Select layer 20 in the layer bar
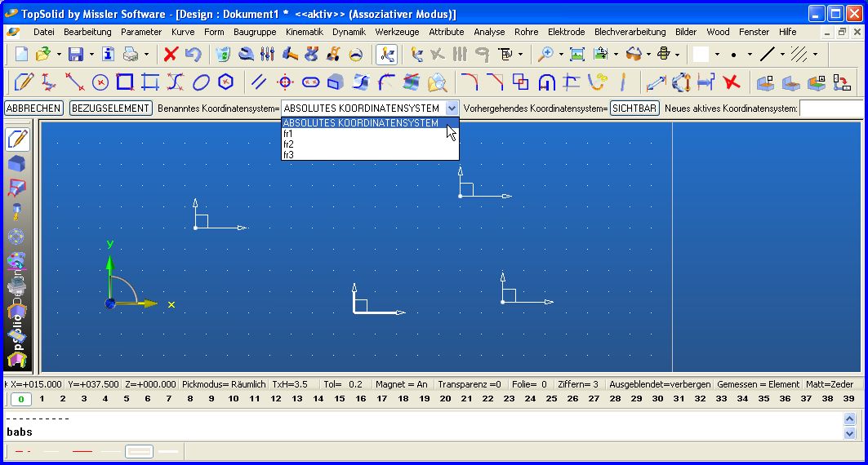Viewport: 868px width, 465px height. [445, 399]
